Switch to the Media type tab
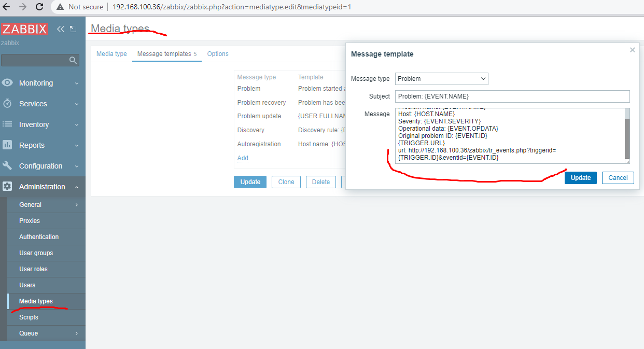Image resolution: width=644 pixels, height=349 pixels. (111, 54)
